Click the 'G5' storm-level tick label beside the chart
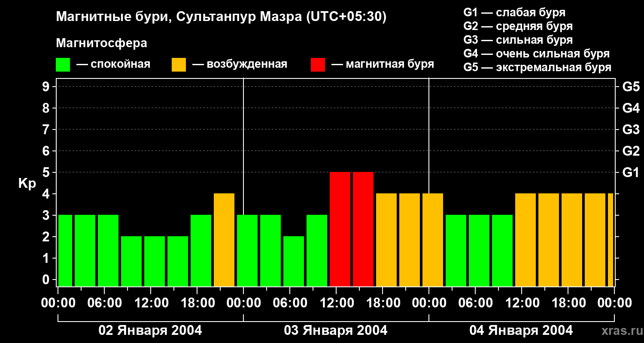 (x=631, y=87)
